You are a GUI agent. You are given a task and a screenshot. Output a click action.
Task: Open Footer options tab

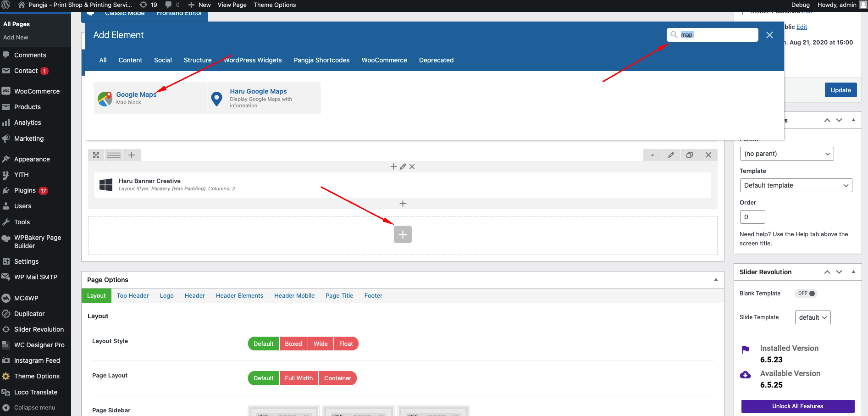373,296
